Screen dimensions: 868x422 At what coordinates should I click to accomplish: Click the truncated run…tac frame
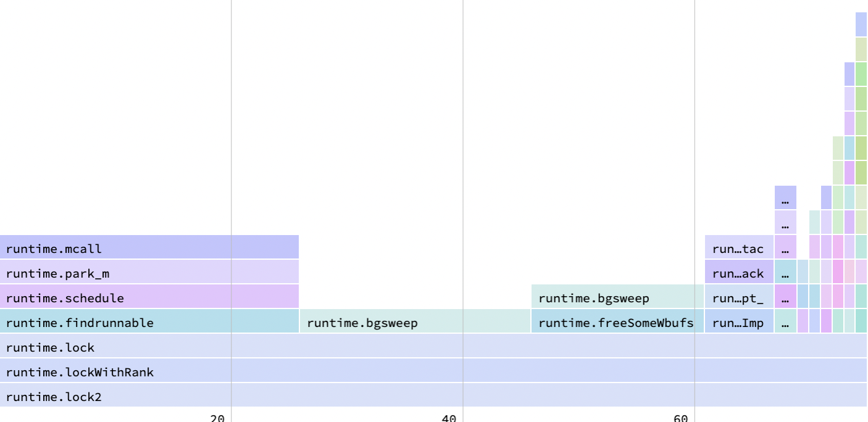tap(738, 249)
